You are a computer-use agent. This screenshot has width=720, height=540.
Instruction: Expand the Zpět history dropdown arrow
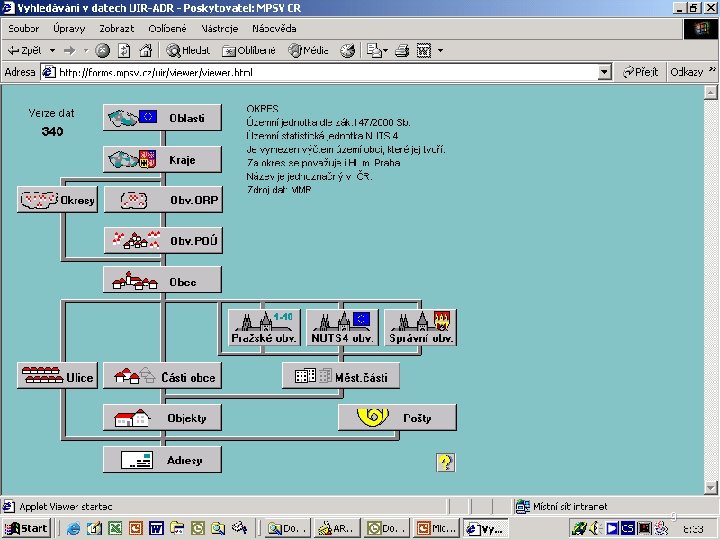click(x=53, y=51)
